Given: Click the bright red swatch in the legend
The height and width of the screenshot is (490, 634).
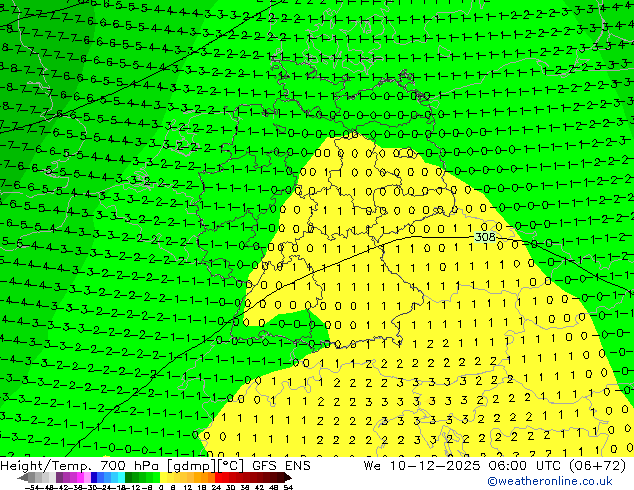Looking at the screenshot, I should pyautogui.click(x=218, y=477).
